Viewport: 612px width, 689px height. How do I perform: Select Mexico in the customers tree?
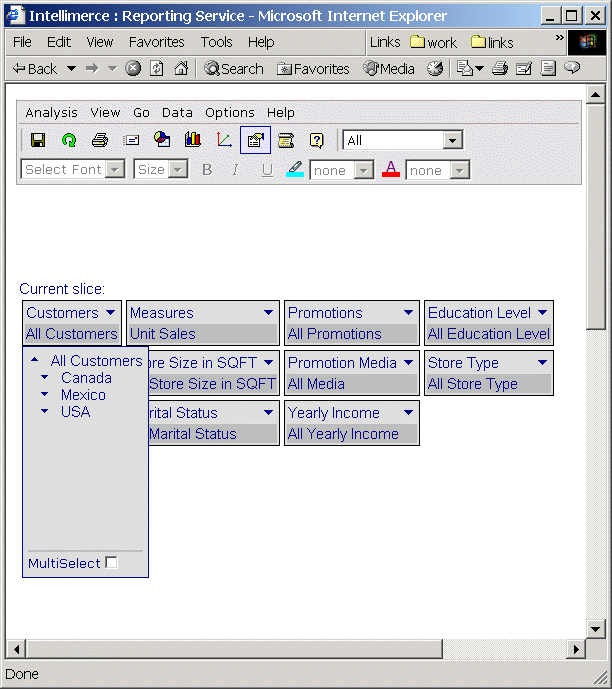[x=83, y=395]
